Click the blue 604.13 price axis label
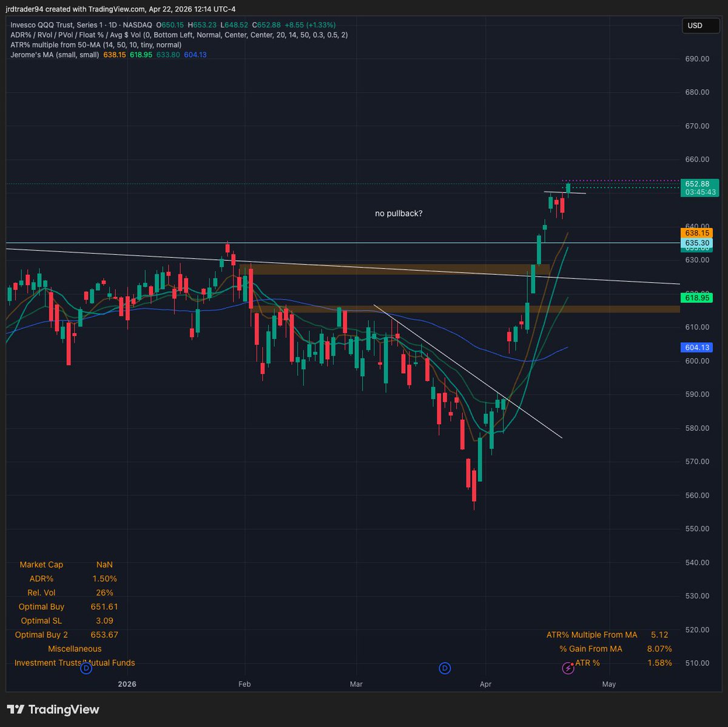 coord(697,348)
